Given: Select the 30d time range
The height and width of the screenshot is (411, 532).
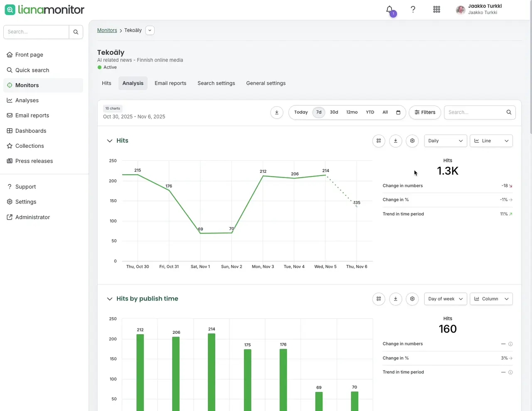Looking at the screenshot, I should (x=334, y=113).
